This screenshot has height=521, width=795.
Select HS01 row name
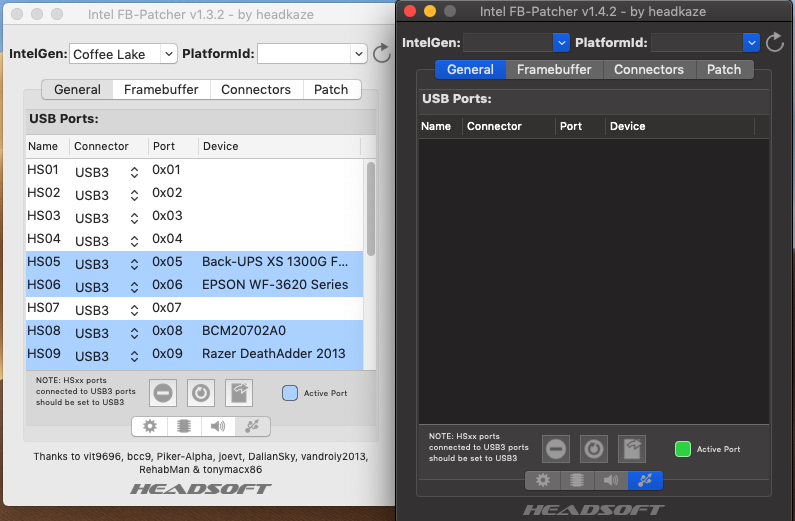[43, 170]
